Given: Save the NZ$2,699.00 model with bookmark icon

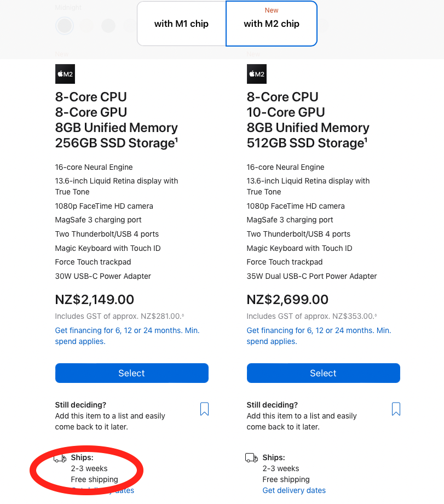Looking at the screenshot, I should pyautogui.click(x=396, y=409).
